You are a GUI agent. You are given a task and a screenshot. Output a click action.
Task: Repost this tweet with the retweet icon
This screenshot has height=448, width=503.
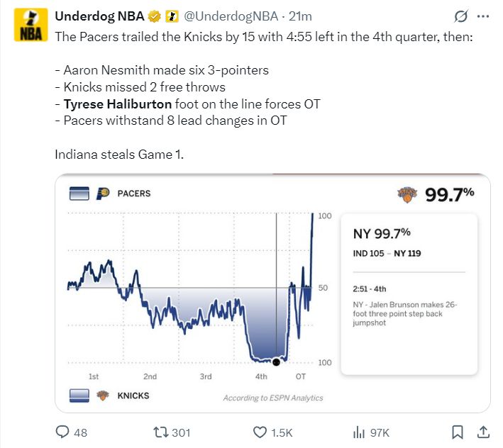pyautogui.click(x=161, y=432)
